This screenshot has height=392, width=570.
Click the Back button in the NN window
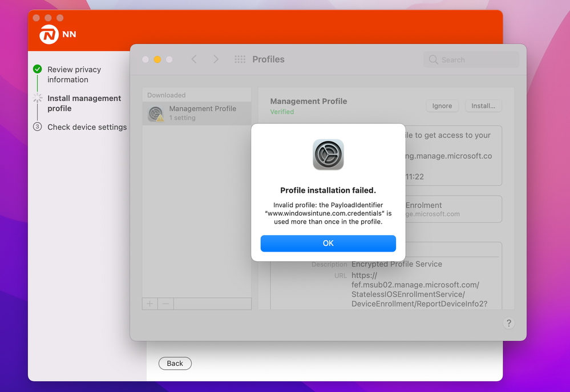[x=175, y=363]
